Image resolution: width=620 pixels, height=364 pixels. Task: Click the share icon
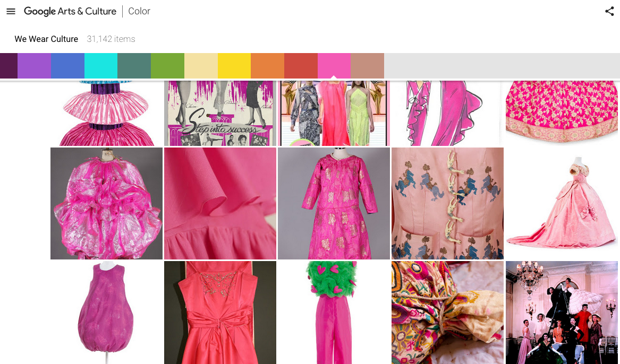(x=609, y=11)
